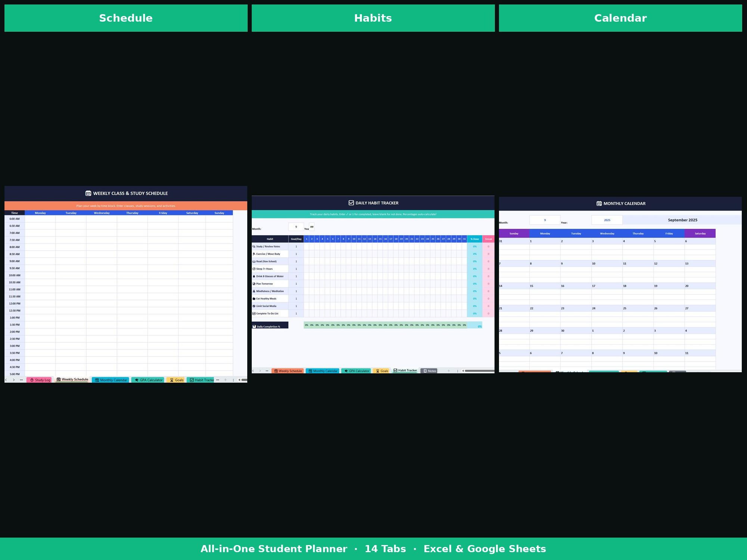Go to next sheet tab in Habits sheet
747x560 pixels.
(x=260, y=371)
